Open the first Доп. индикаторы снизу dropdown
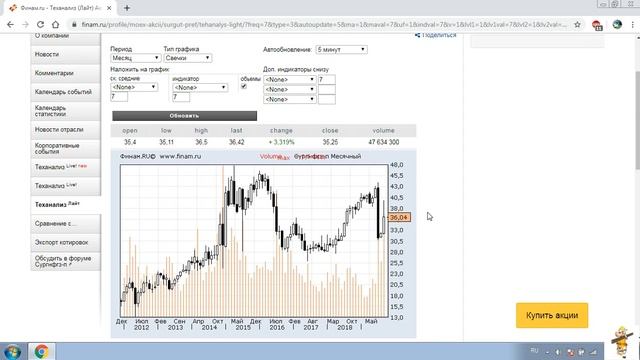This screenshot has width=640, height=360. [x=289, y=80]
